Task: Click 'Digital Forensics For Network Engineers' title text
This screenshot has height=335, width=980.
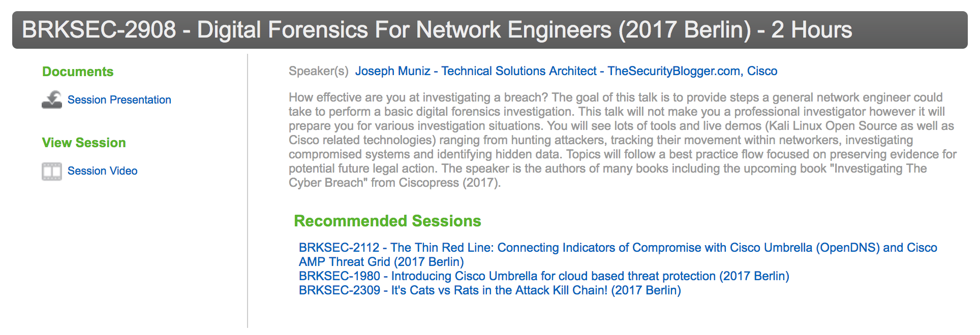Action: tap(404, 30)
